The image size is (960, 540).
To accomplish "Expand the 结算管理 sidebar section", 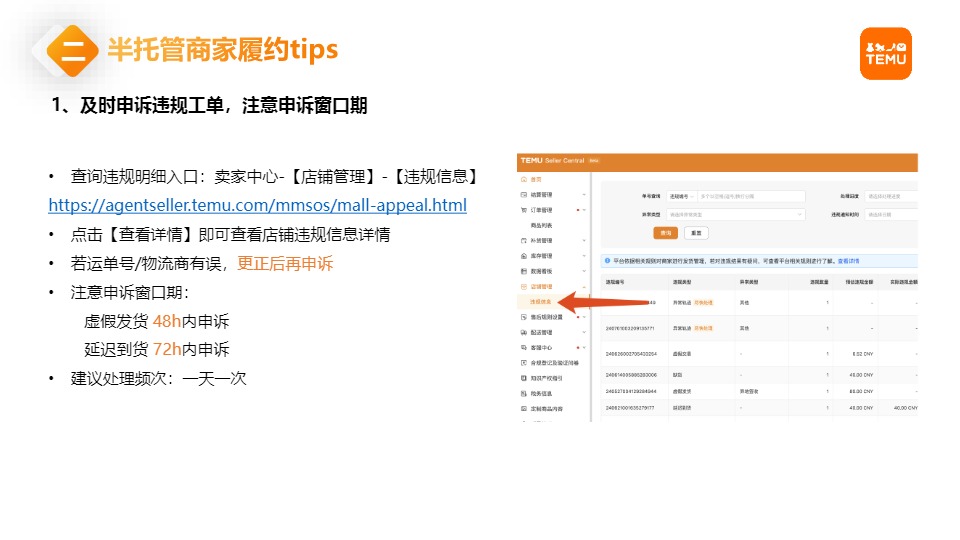I will click(584, 195).
